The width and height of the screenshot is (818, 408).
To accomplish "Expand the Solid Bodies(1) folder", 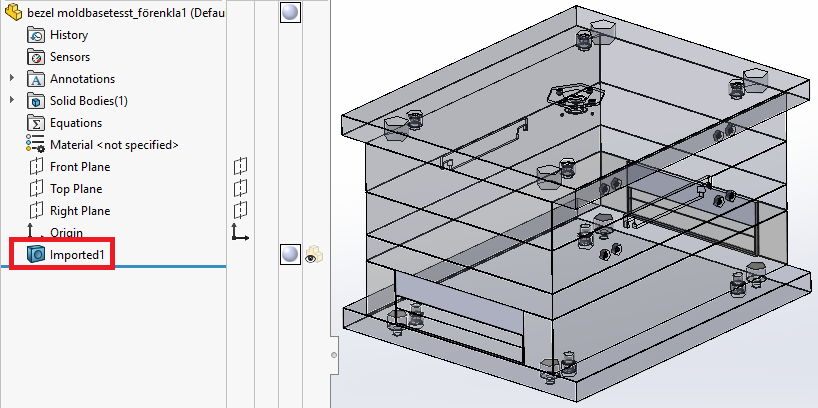I will tap(12, 101).
